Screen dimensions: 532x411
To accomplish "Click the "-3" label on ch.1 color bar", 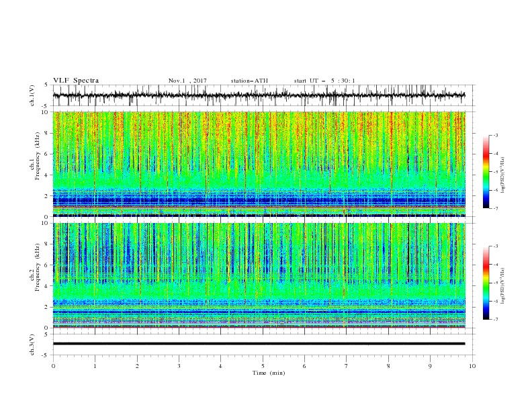I will click(496, 135).
